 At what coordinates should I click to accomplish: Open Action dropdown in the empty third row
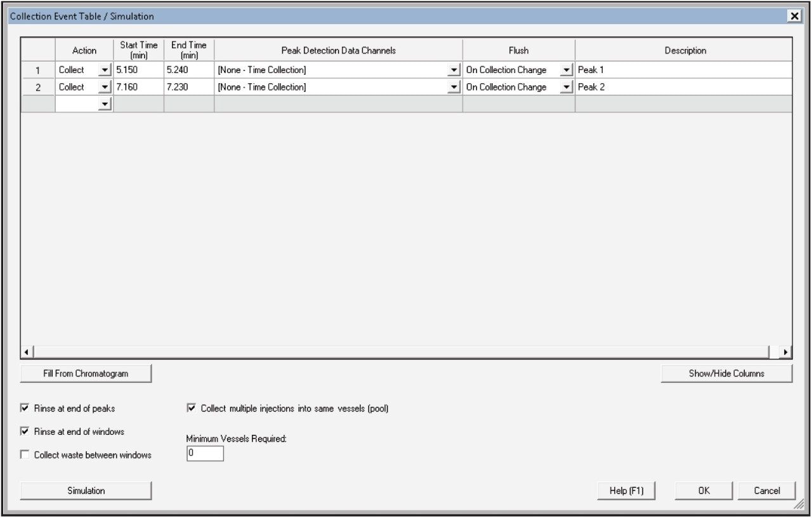[105, 105]
